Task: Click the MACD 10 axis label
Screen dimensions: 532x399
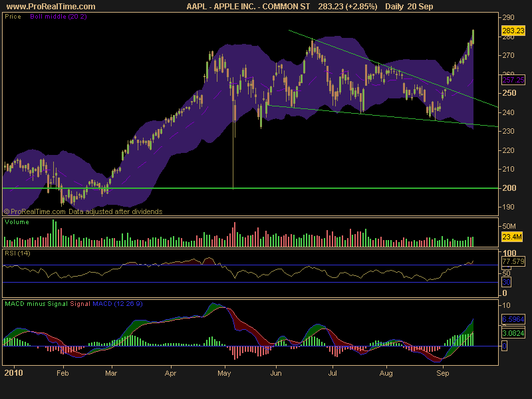Action: 506,305
